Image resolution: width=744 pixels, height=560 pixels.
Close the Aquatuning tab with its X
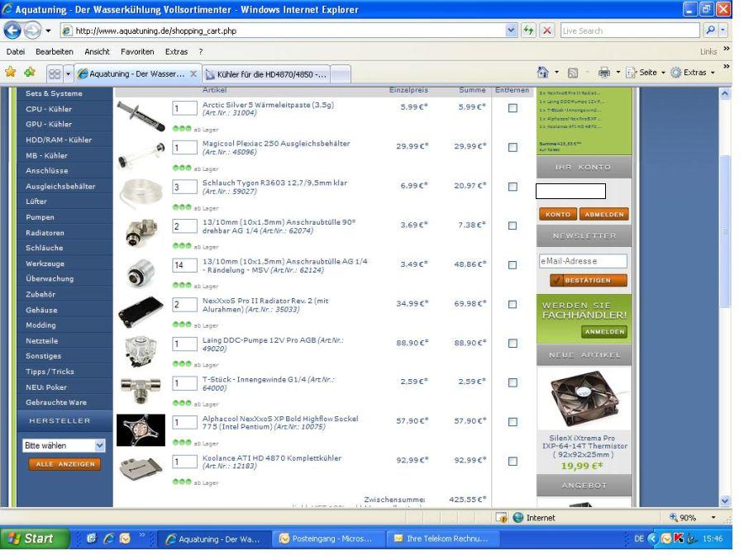(x=193, y=74)
